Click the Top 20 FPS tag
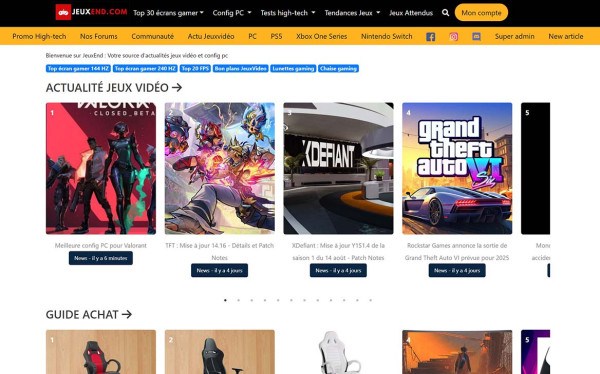 195,69
